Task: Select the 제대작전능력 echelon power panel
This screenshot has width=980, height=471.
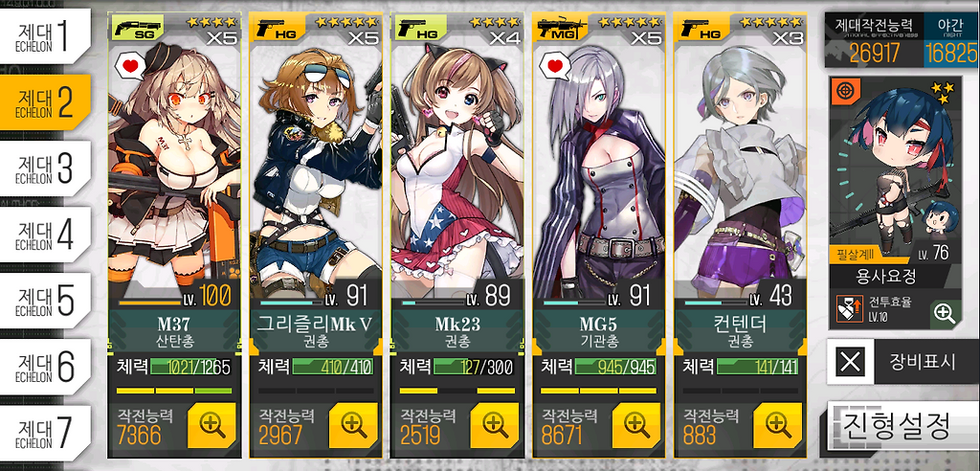Action: 875,41
